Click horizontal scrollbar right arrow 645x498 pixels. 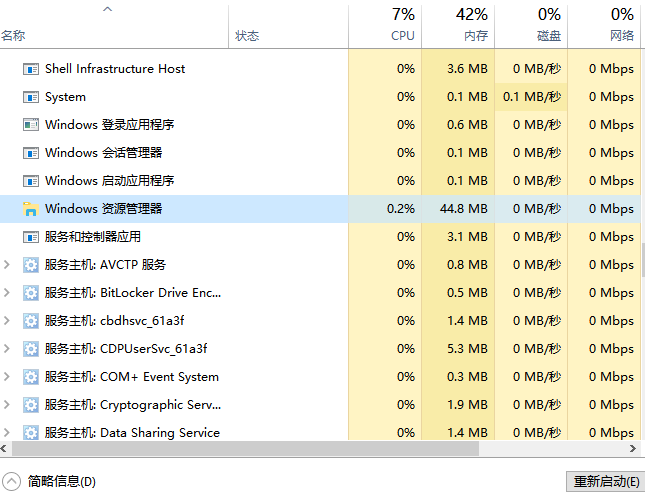pos(633,448)
